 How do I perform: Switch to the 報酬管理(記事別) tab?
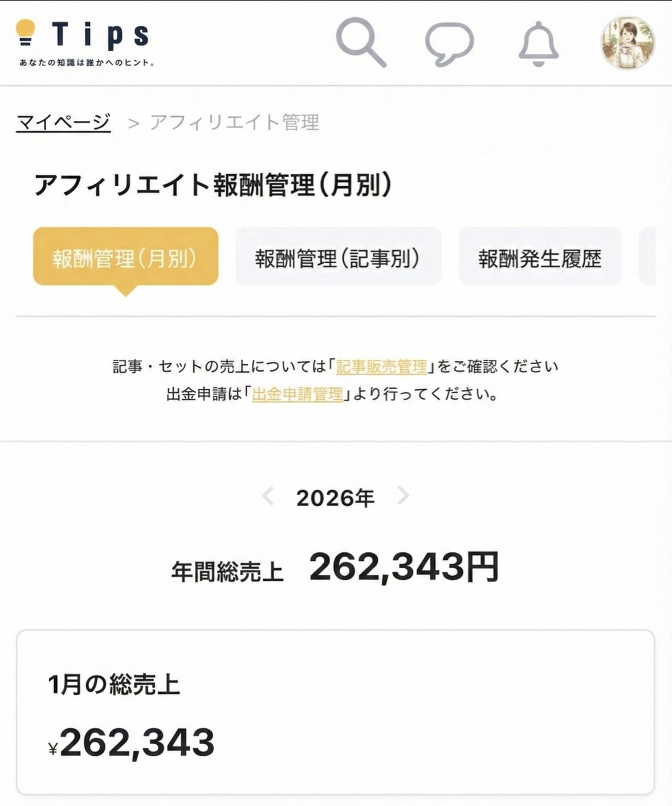pos(338,258)
